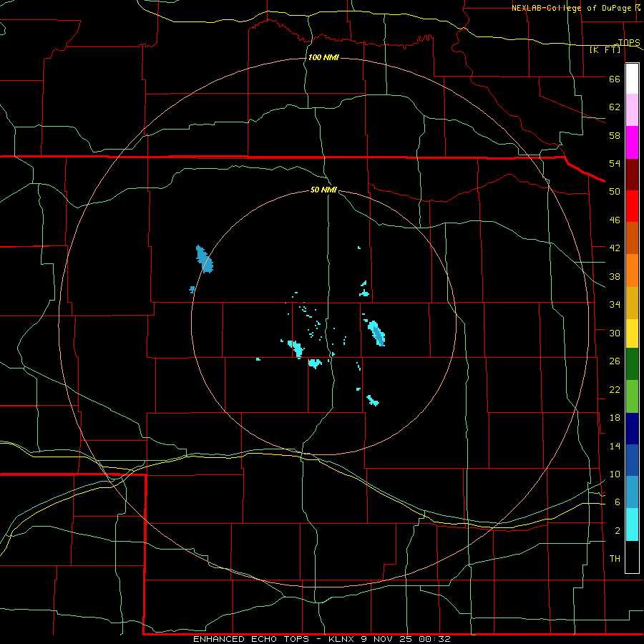This screenshot has width=644, height=644.
Task: Click the 42 legend value
Action: [x=615, y=248]
